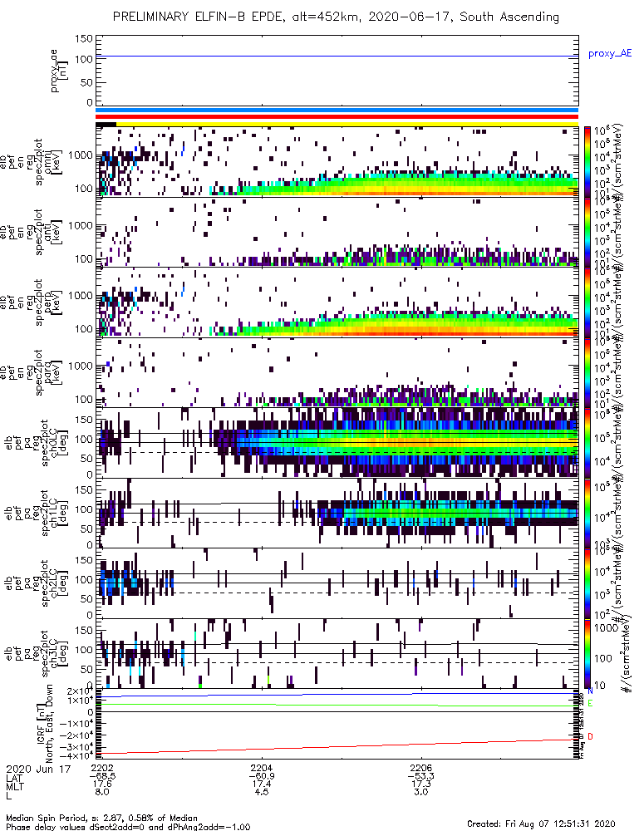
Task: Click the blue 'N' legend label
Action: pos(591,691)
